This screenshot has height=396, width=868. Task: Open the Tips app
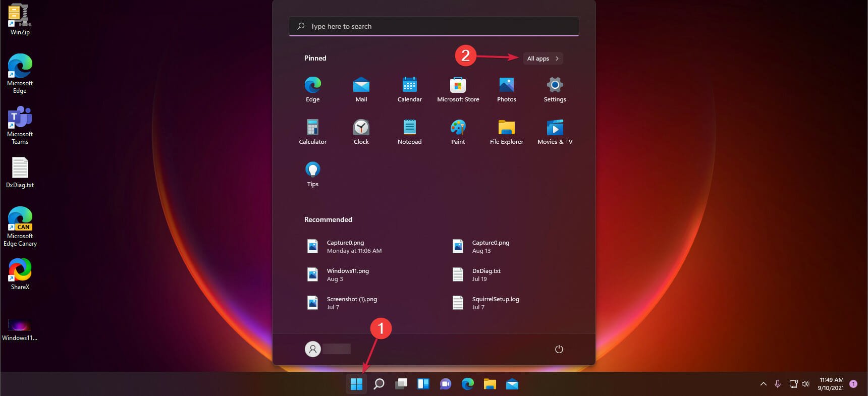tap(313, 174)
